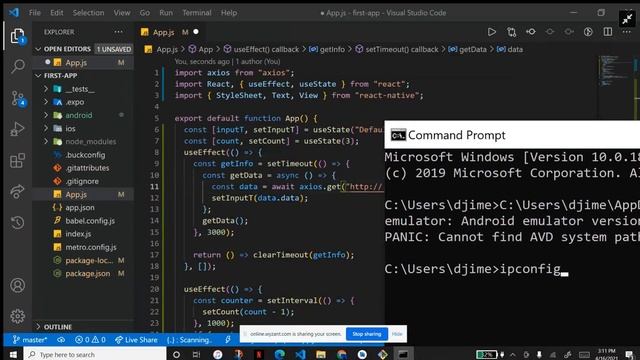Open the Run and Debug view
This screenshot has width=640, height=360.
pos(18,129)
